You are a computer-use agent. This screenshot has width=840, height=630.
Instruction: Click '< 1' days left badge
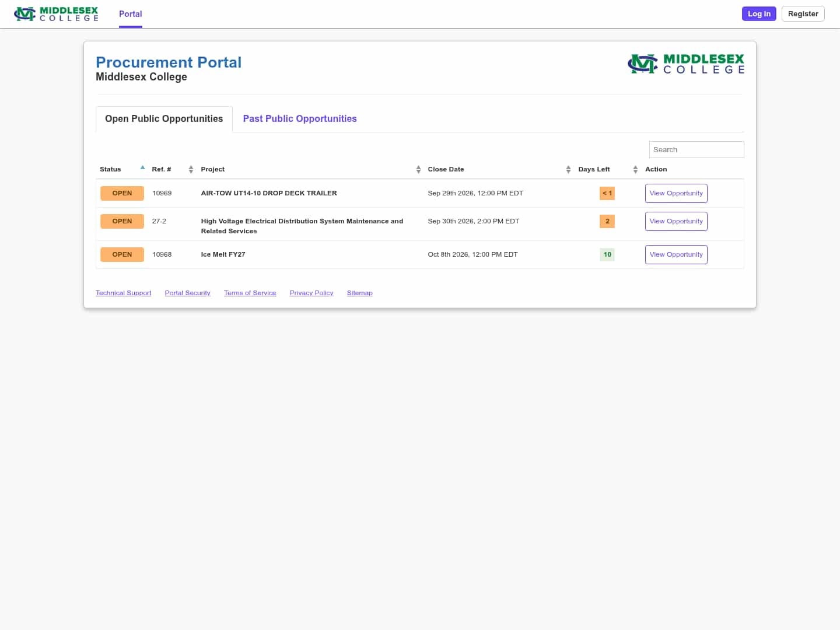tap(607, 193)
